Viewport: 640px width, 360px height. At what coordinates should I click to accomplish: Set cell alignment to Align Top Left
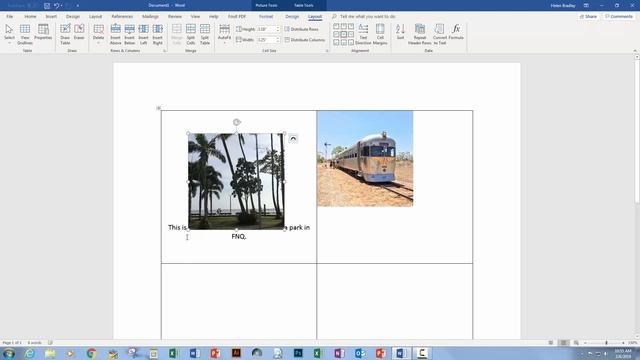(336, 27)
